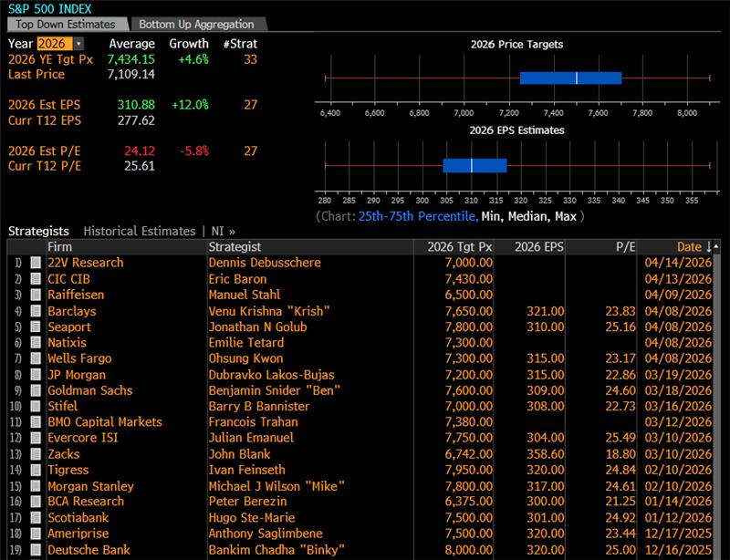730x560 pixels.
Task: Click the 2026 EPS column header
Action: pyautogui.click(x=539, y=246)
